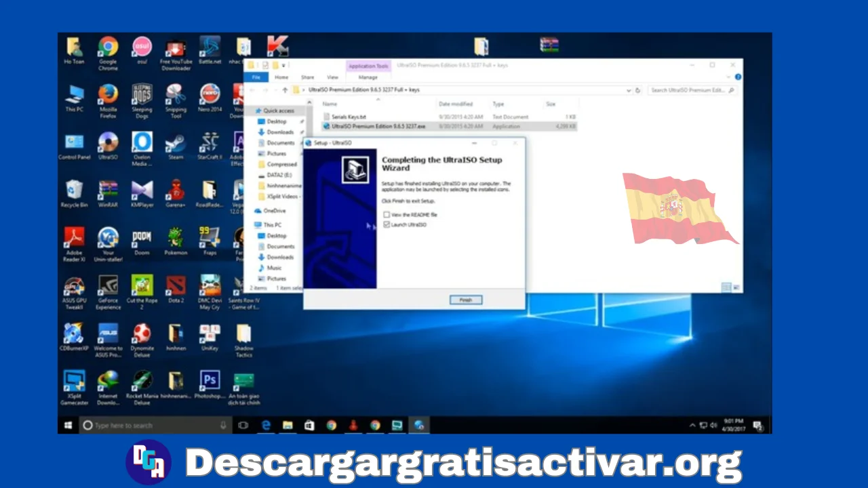Sort files by the Type column header
This screenshot has height=488, width=868.
coord(498,104)
